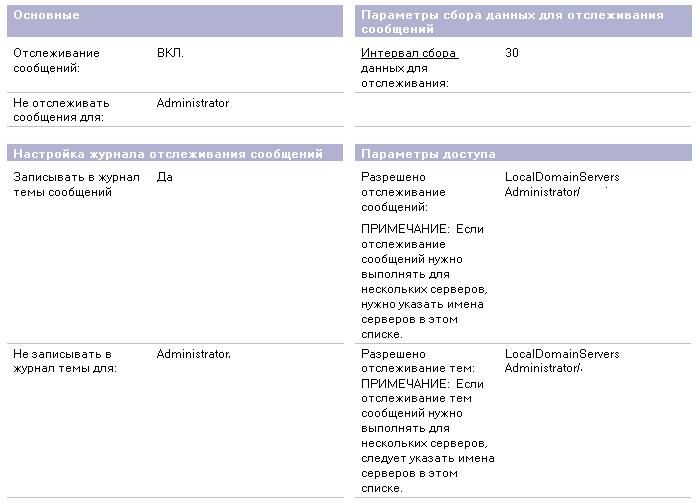697x503 pixels.
Task: Click Administrator/ in Разрешено отслеживание сообщений
Action: [x=542, y=192]
